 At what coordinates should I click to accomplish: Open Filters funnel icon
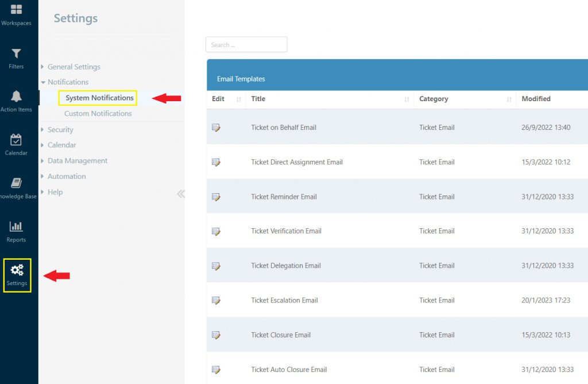pos(16,53)
